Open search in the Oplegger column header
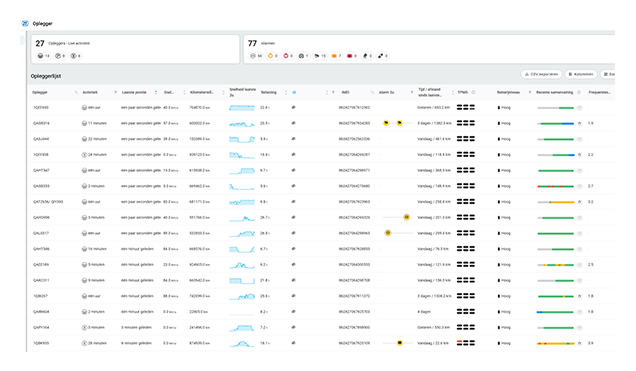Viewport: 636px width, 371px height. coord(76,92)
